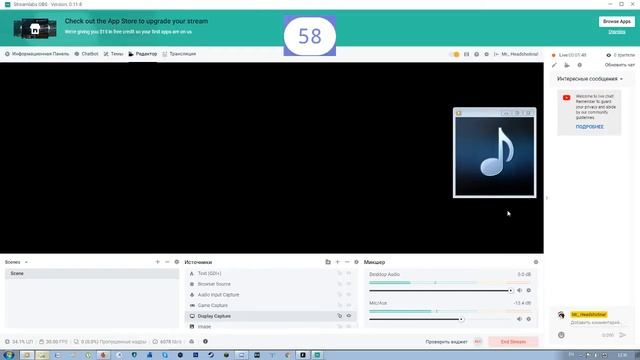Viewport: 640px width, 360px height.
Task: Lock the Display Capture source
Action: (x=340, y=316)
